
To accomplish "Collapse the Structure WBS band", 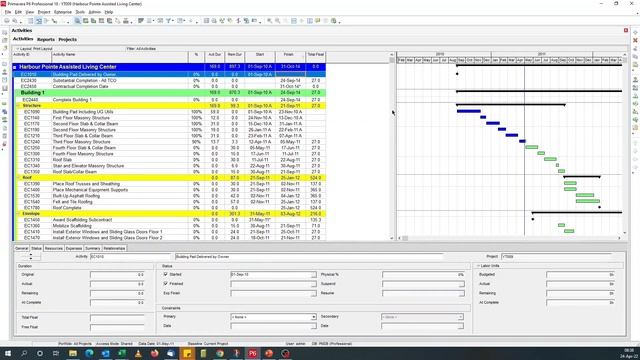I will pos(18,106).
